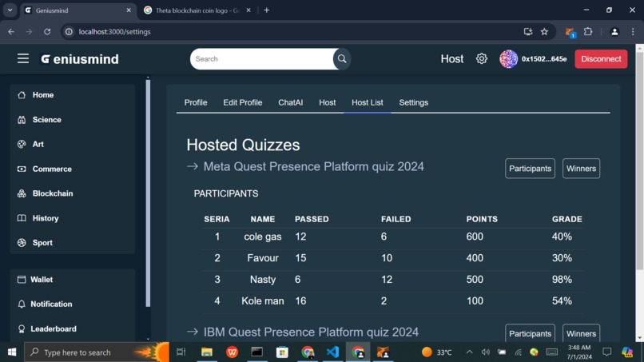Open the browser profile icon

click(614, 32)
